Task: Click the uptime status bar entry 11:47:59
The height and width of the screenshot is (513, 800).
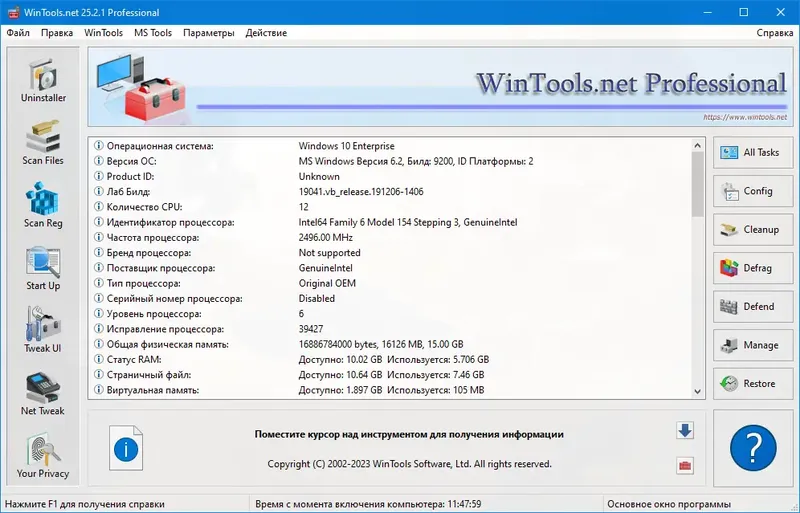Action: 368,504
